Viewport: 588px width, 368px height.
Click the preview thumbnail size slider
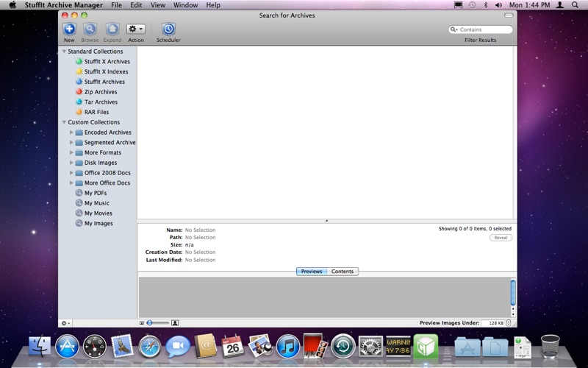157,322
